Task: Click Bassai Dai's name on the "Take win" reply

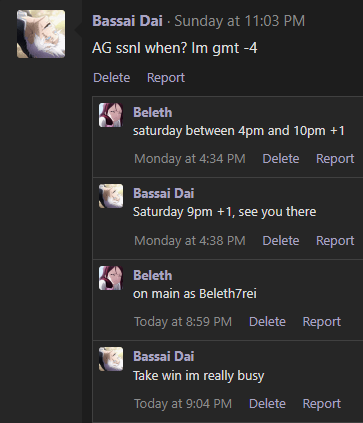Action: point(164,356)
